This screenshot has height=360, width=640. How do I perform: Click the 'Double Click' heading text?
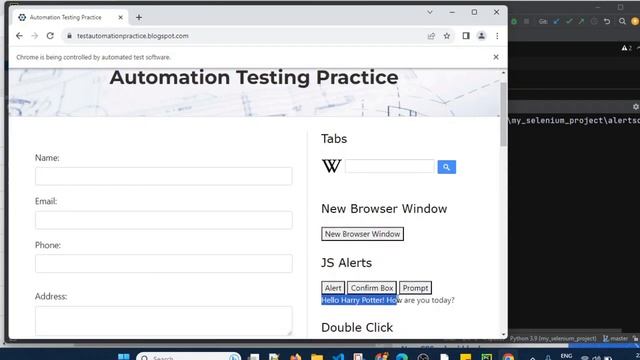(x=357, y=327)
